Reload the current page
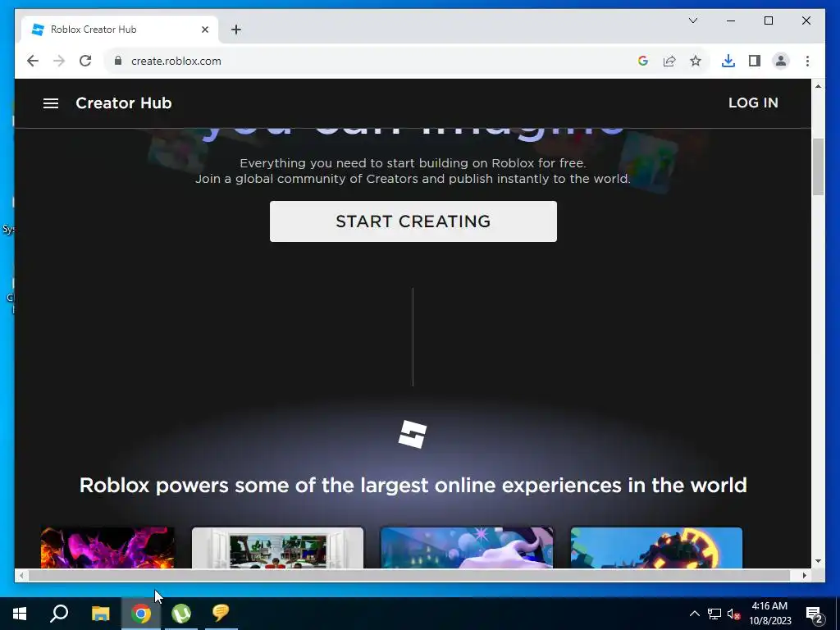The height and width of the screenshot is (630, 840). point(85,61)
